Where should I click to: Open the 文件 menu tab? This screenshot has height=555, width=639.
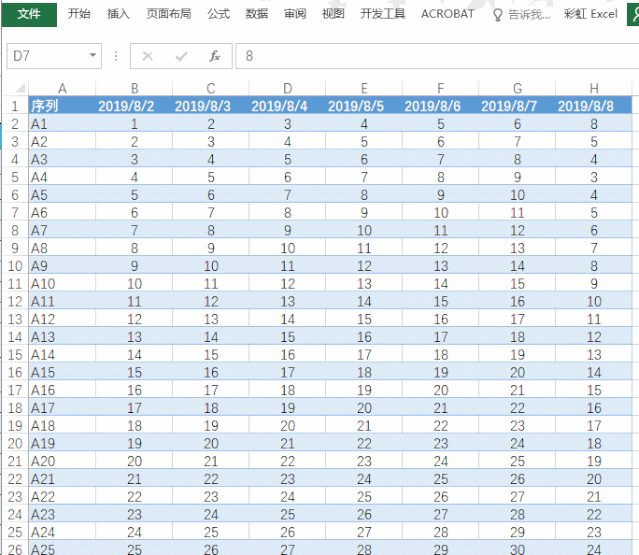29,14
